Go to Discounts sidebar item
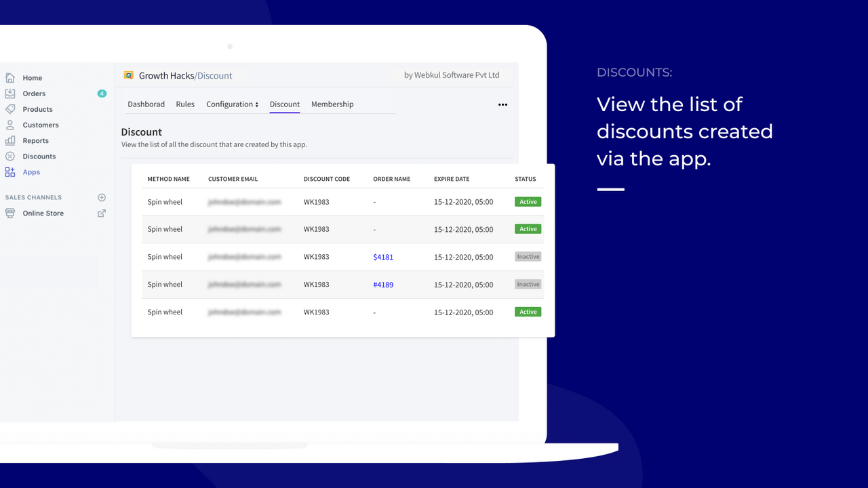Screen dimensions: 868x488 pyautogui.click(x=39, y=156)
